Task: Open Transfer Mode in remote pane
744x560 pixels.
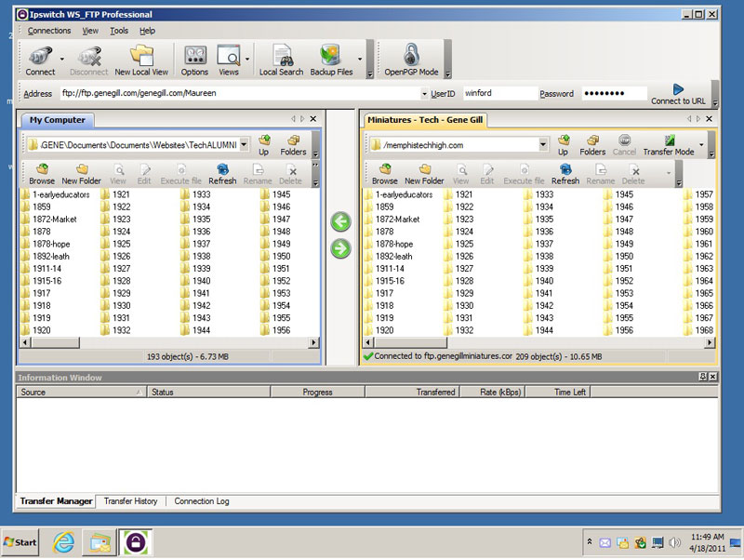Action: tap(669, 145)
